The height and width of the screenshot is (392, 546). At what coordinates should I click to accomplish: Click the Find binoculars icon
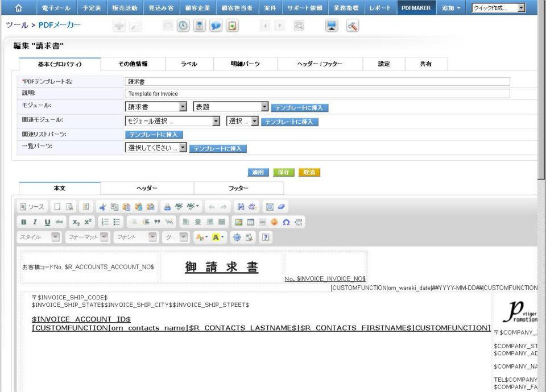(x=241, y=207)
